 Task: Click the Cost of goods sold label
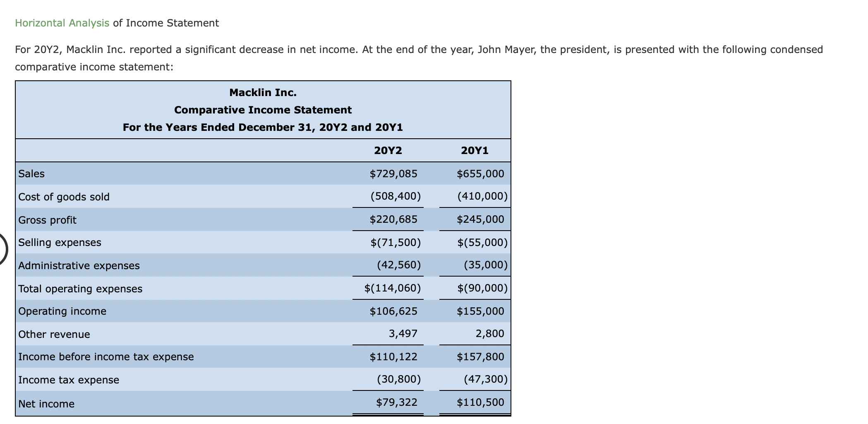click(x=63, y=197)
